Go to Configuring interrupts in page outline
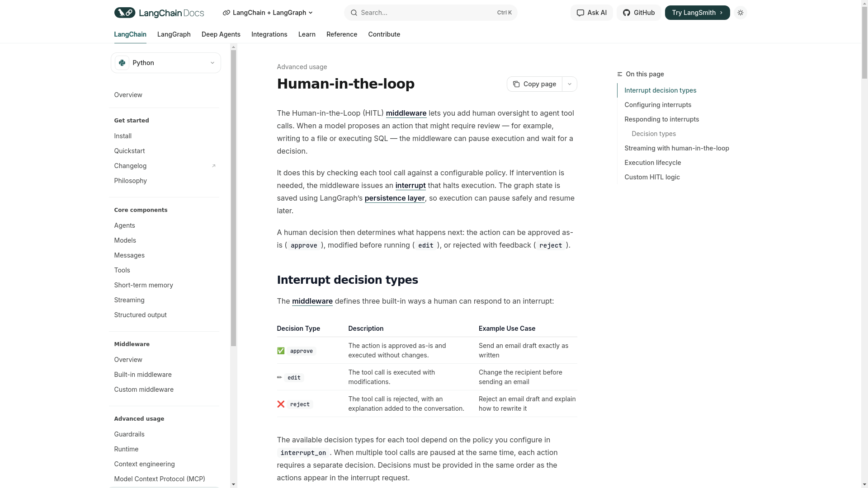 pyautogui.click(x=658, y=105)
